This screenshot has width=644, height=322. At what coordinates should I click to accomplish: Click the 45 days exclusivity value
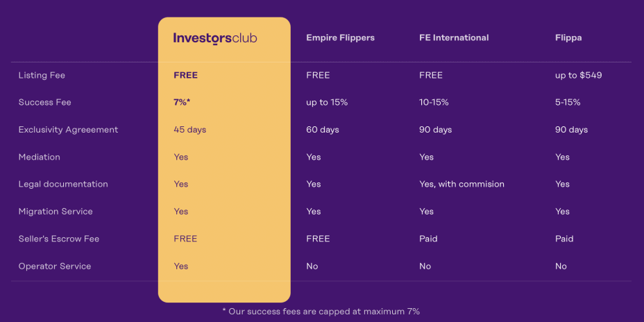[189, 130]
